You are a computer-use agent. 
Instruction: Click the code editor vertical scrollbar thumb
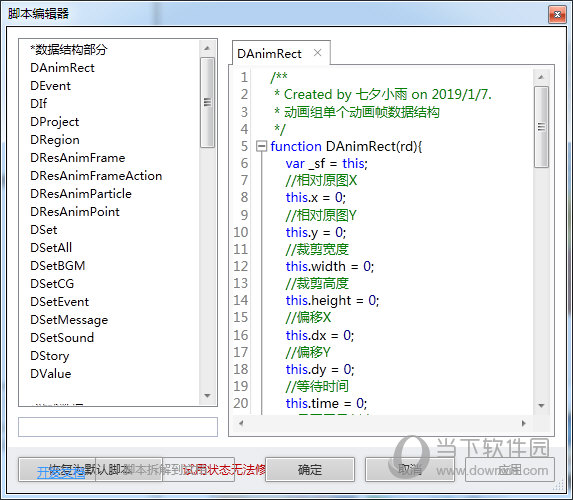pos(541,127)
